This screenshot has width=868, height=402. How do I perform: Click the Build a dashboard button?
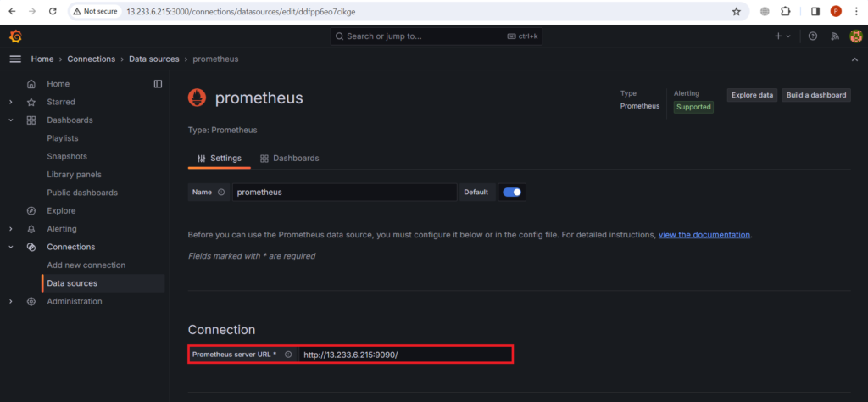click(x=816, y=95)
